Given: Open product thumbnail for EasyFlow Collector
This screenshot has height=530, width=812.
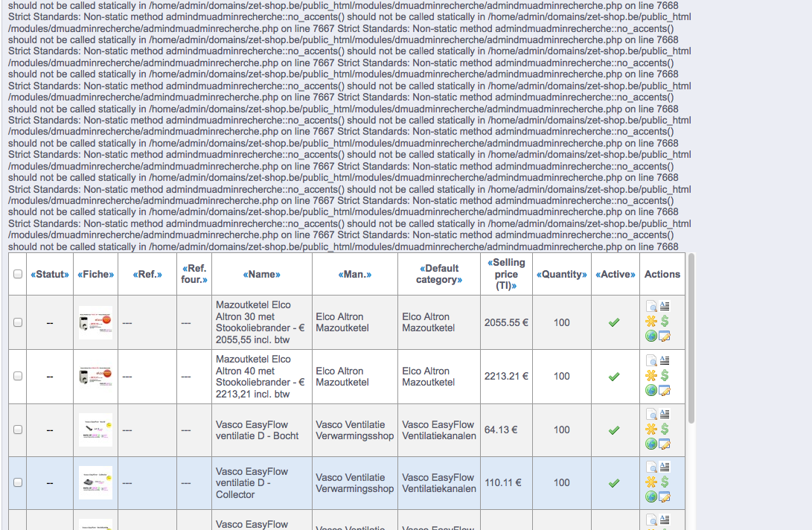Looking at the screenshot, I should 95,483.
